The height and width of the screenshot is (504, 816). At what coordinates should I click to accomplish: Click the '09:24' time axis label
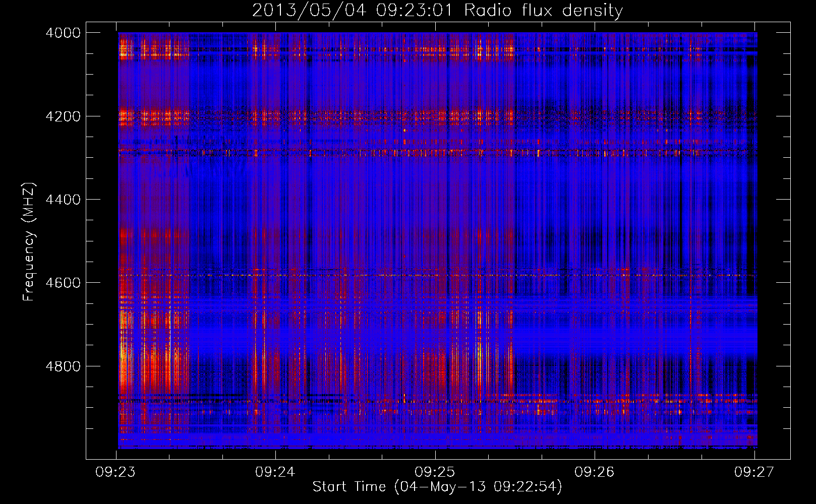point(275,472)
